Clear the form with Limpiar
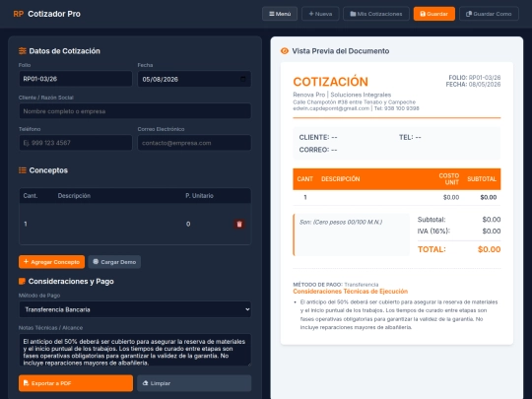The height and width of the screenshot is (399, 532). [x=194, y=383]
